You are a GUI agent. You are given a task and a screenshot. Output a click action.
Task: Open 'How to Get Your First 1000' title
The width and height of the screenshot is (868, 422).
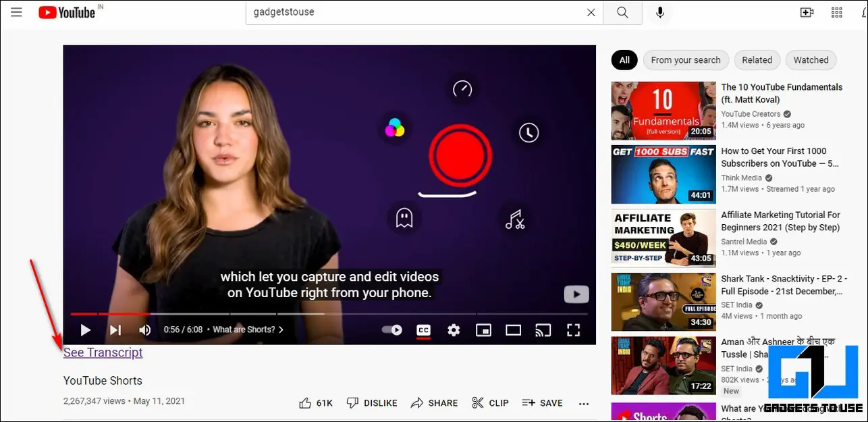pyautogui.click(x=780, y=157)
